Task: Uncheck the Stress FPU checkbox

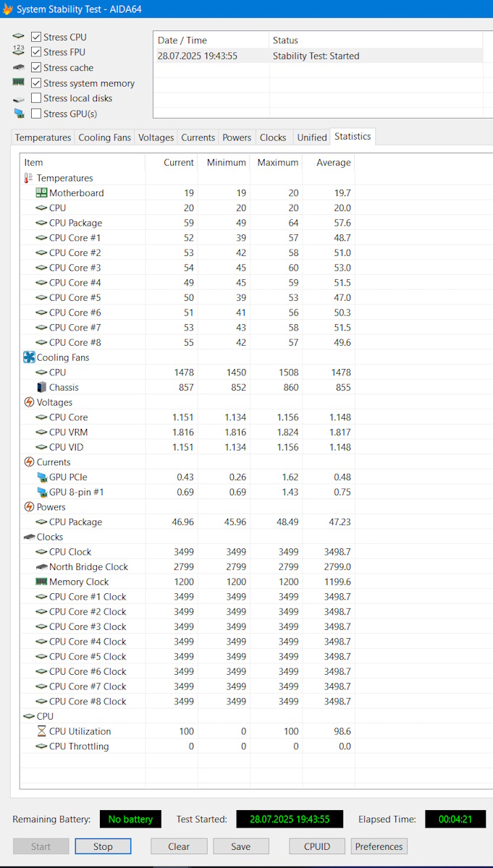Action: tap(36, 52)
